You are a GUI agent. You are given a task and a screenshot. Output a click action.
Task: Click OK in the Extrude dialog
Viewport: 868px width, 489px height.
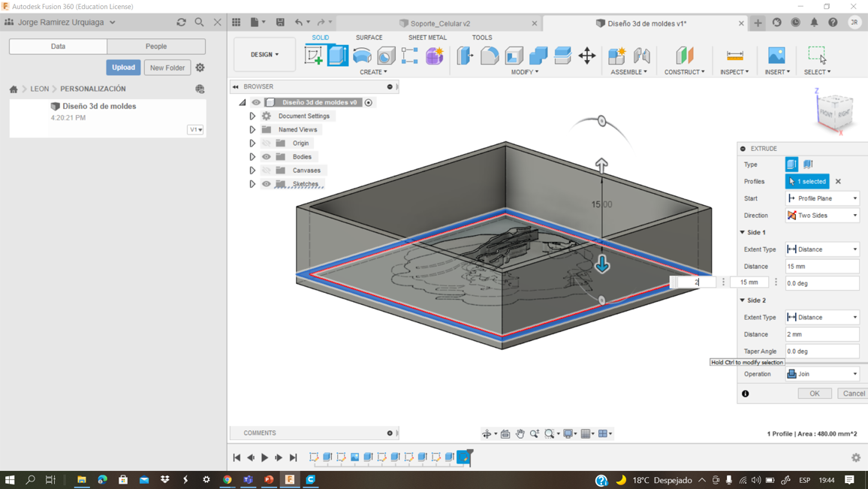click(x=814, y=394)
